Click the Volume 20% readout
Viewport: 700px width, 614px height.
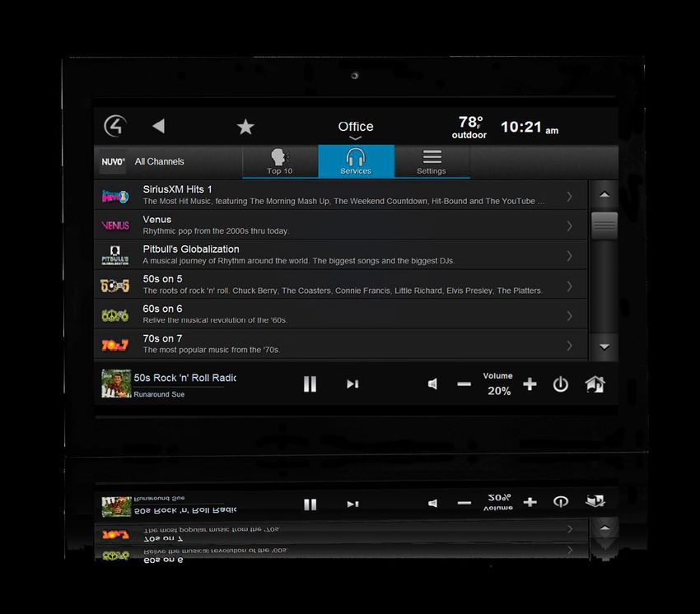pyautogui.click(x=498, y=384)
